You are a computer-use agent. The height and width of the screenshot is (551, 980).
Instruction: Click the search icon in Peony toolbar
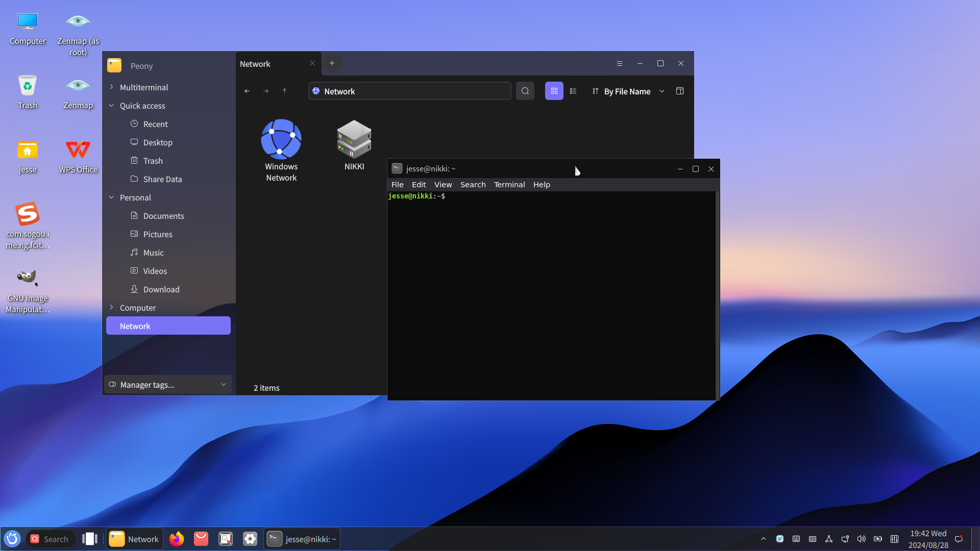525,91
